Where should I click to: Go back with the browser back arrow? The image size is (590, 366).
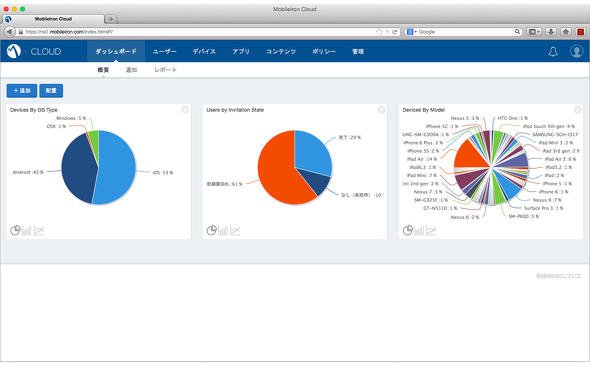[10, 32]
